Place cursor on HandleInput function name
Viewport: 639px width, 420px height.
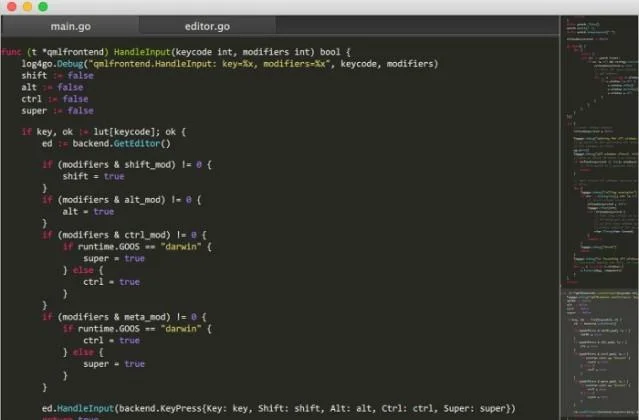(x=142, y=52)
